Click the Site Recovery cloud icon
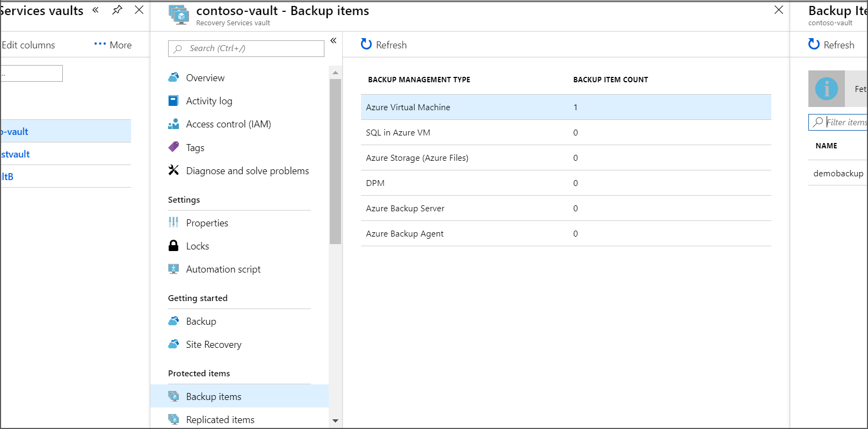 tap(173, 344)
